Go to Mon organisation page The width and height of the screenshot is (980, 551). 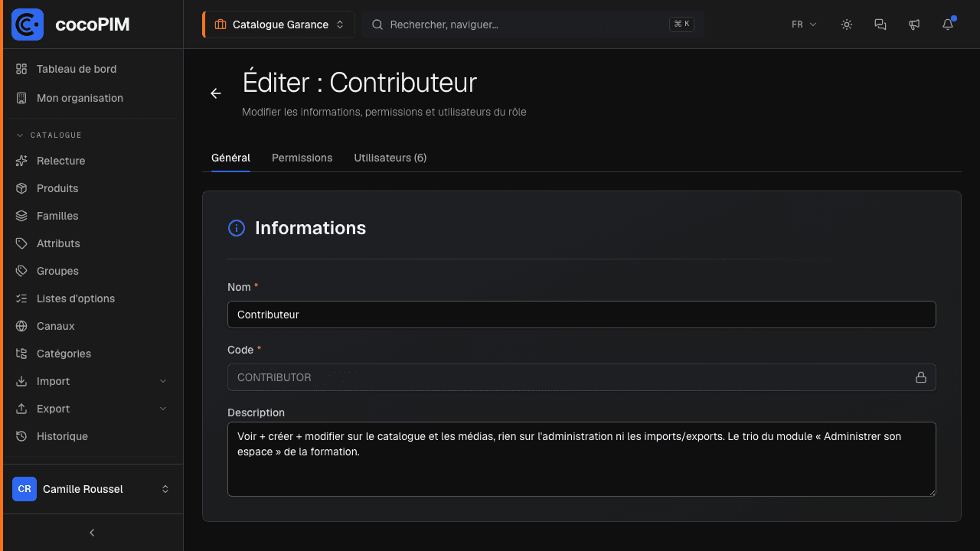pyautogui.click(x=92, y=98)
